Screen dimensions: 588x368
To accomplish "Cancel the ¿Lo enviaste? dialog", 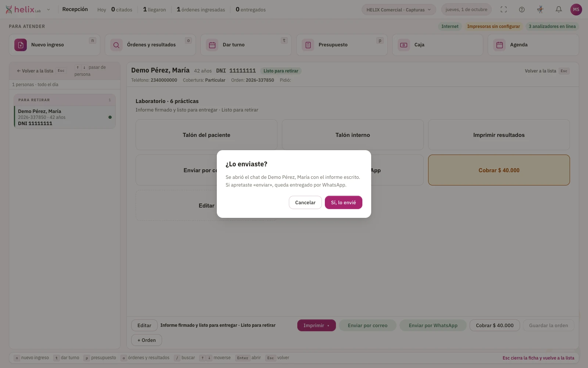I will [x=305, y=202].
